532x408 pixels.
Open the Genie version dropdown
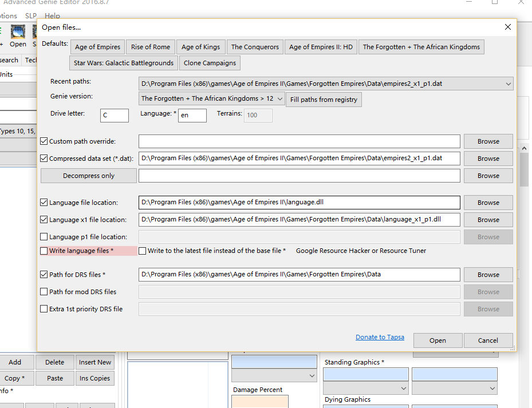click(x=279, y=98)
